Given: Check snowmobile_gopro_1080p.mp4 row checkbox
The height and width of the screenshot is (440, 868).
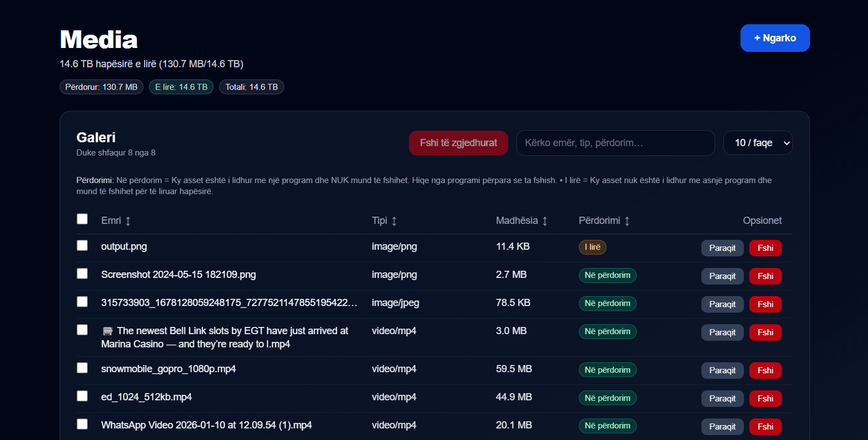Looking at the screenshot, I should pyautogui.click(x=82, y=368).
